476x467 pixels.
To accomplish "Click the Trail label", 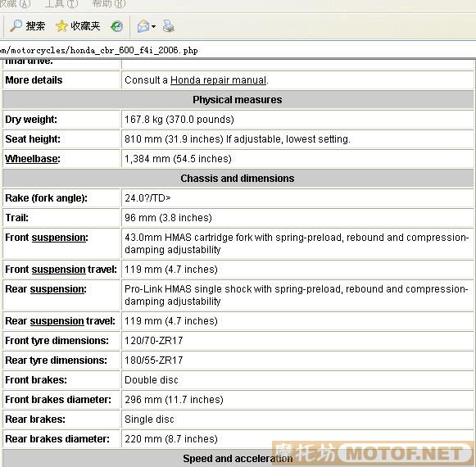I will tap(16, 218).
